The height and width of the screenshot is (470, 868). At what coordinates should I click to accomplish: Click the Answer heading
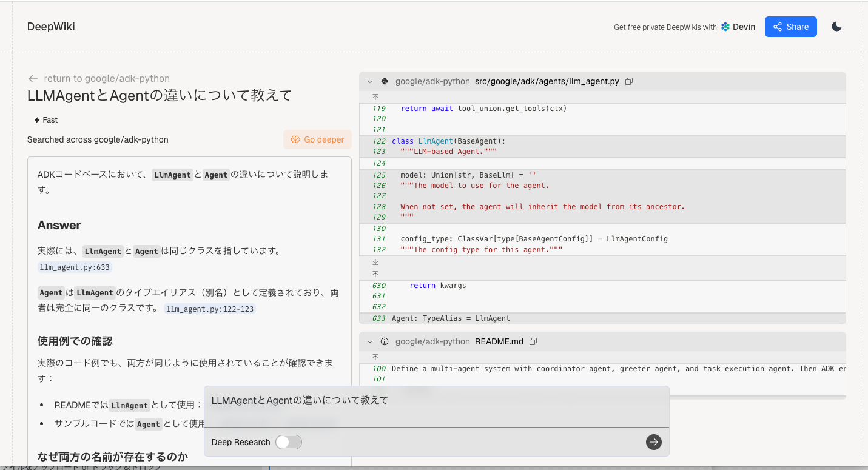pos(59,225)
